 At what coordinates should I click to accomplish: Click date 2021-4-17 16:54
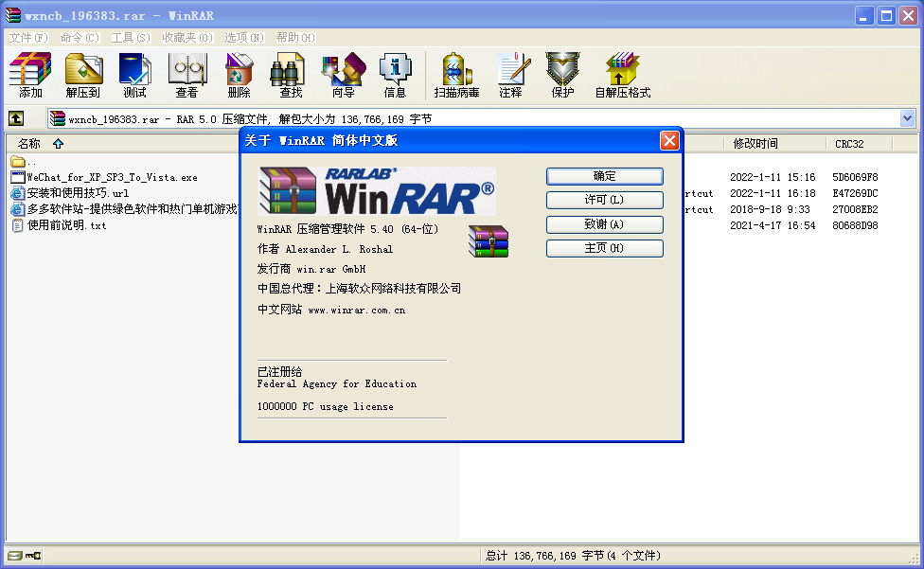tap(773, 225)
